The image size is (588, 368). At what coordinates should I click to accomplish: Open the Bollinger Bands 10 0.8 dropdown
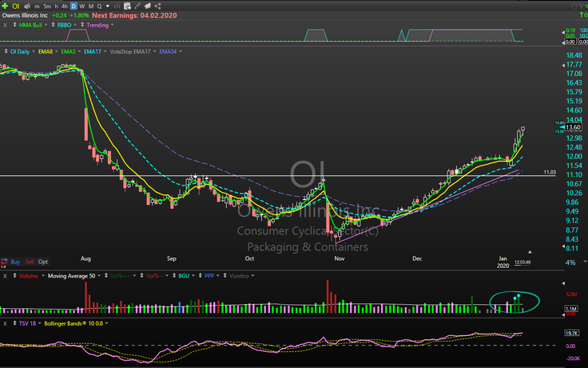click(x=107, y=323)
